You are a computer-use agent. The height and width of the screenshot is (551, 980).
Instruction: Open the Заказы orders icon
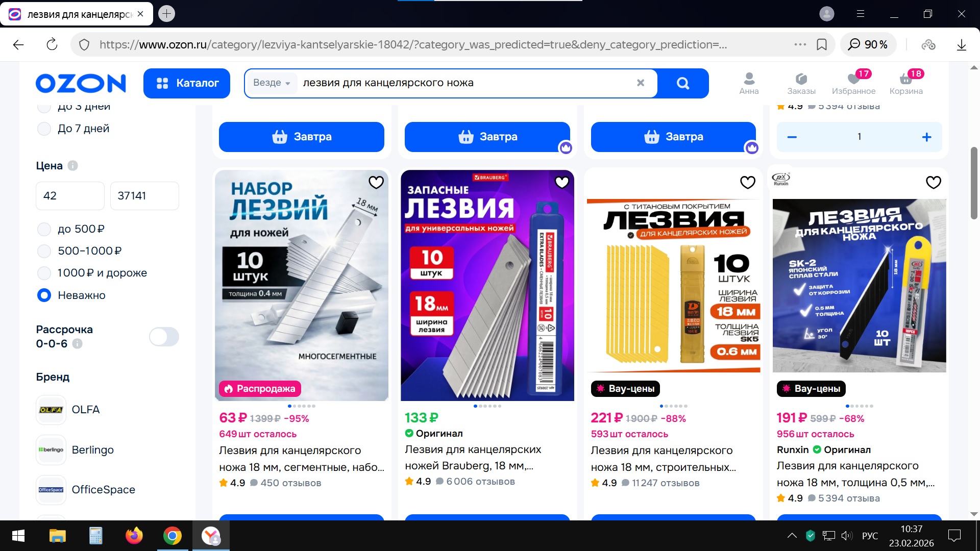tap(801, 79)
